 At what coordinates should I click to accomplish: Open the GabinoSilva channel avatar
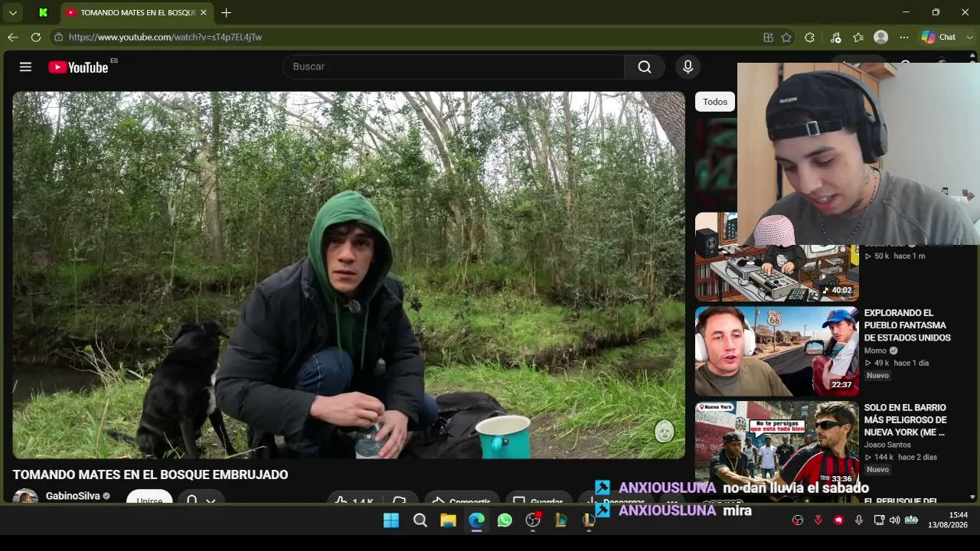click(25, 496)
